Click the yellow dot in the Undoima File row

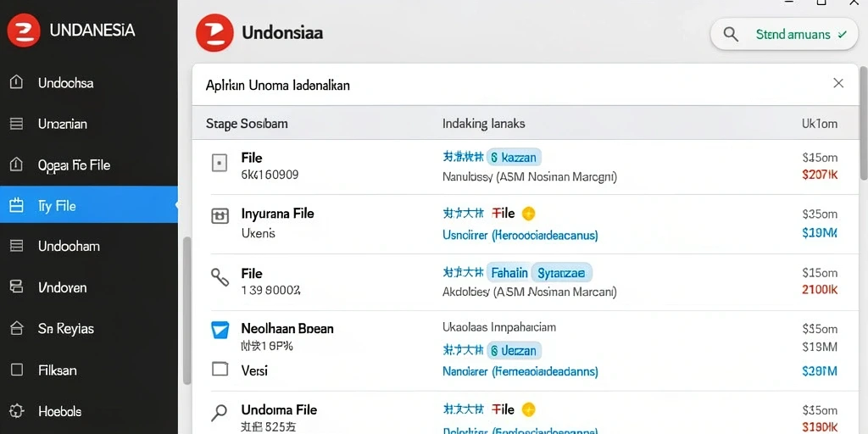[529, 410]
